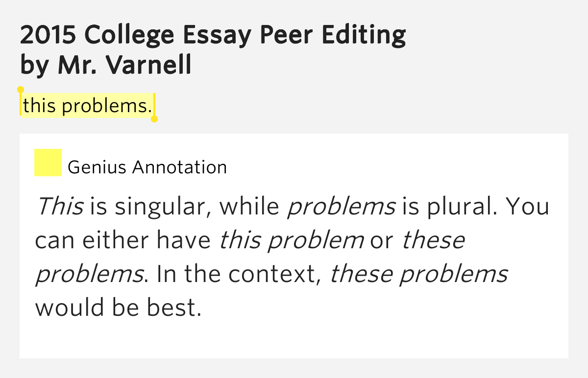This screenshot has width=588, height=378.
Task: Click the top-left yellow selection handle
Action: (21, 90)
